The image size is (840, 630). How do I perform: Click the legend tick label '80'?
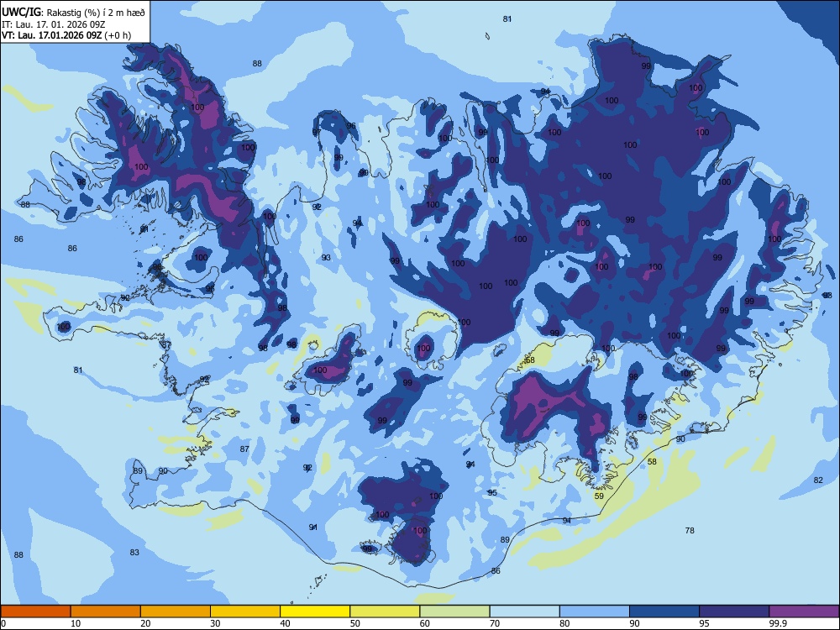[564, 623]
